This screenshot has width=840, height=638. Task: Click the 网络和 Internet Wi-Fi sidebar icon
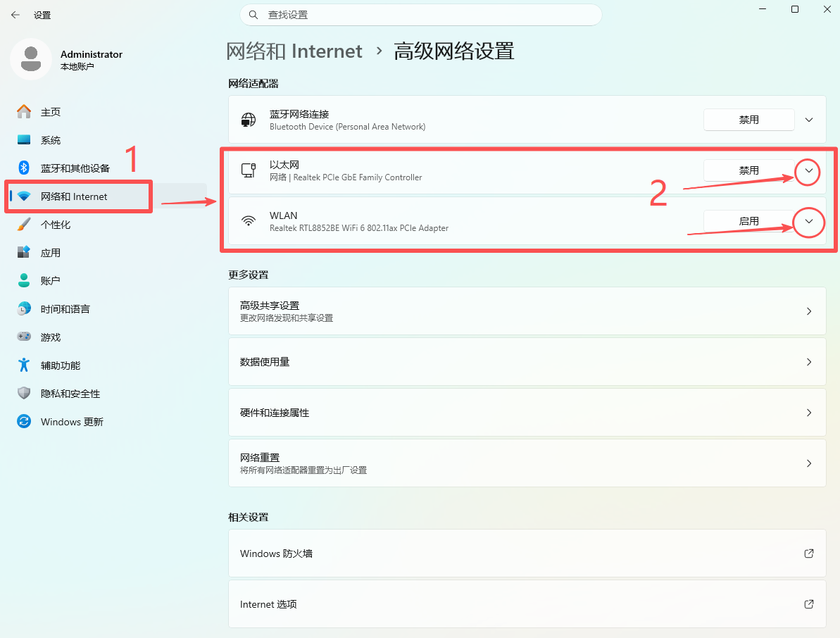(x=23, y=196)
